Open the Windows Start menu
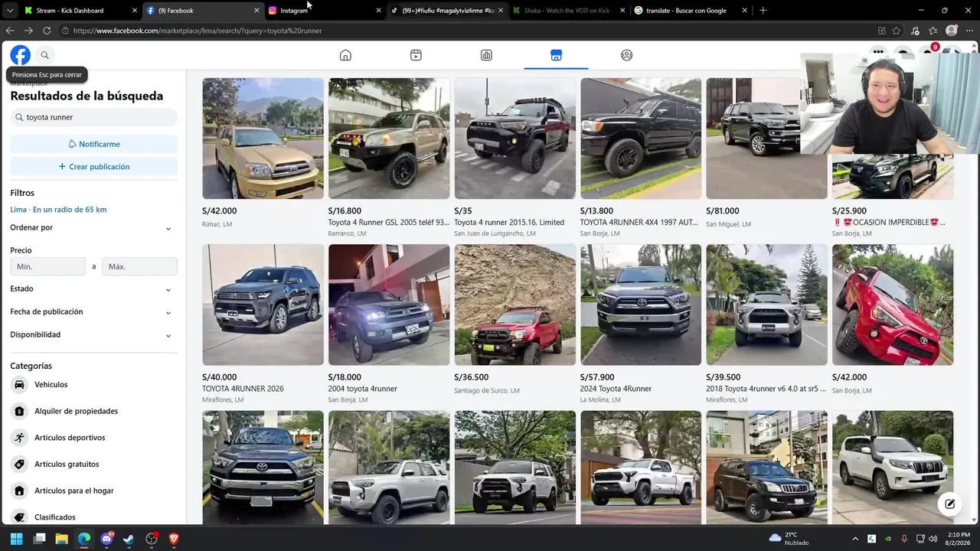Image resolution: width=980 pixels, height=551 pixels. [16, 539]
